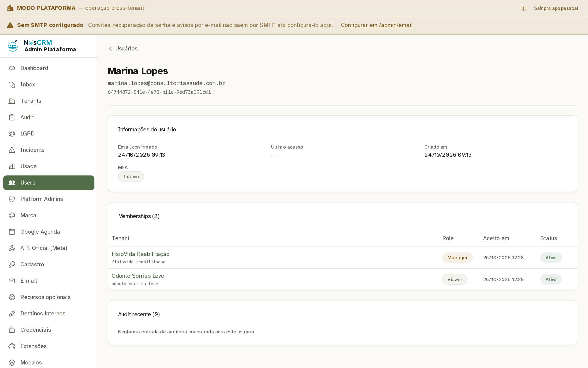Click the API Oficial (Meta) webhook icon
The width and height of the screenshot is (588, 368).
click(12, 248)
